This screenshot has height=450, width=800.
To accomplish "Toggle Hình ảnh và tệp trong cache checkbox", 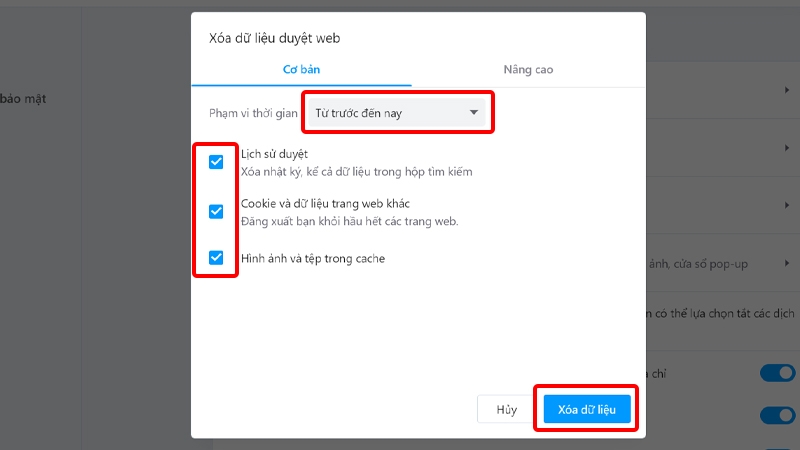I will pyautogui.click(x=216, y=258).
